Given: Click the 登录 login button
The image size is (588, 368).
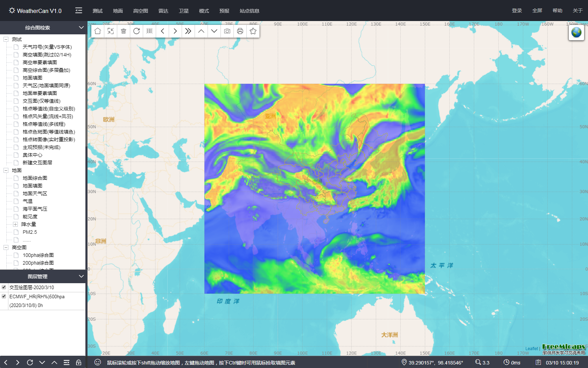Looking at the screenshot, I should 517,11.
